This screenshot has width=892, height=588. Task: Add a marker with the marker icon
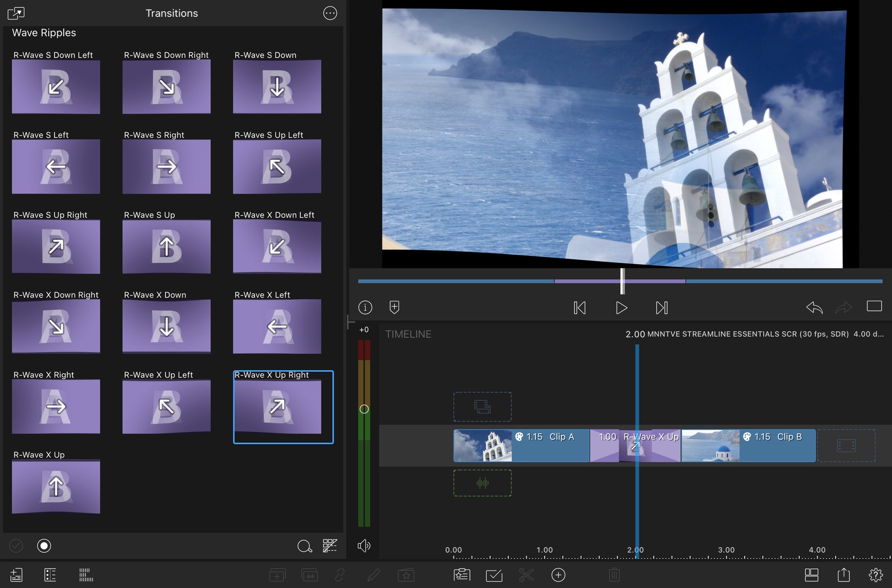[x=394, y=307]
